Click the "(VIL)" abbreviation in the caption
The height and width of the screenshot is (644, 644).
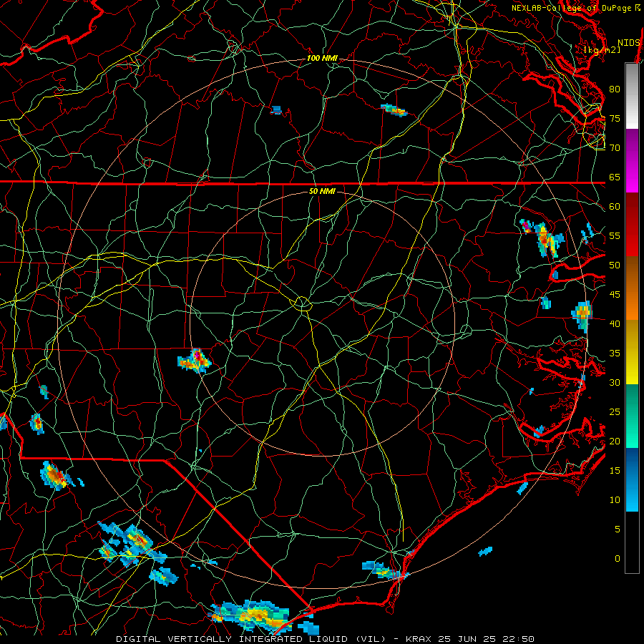[x=371, y=639]
